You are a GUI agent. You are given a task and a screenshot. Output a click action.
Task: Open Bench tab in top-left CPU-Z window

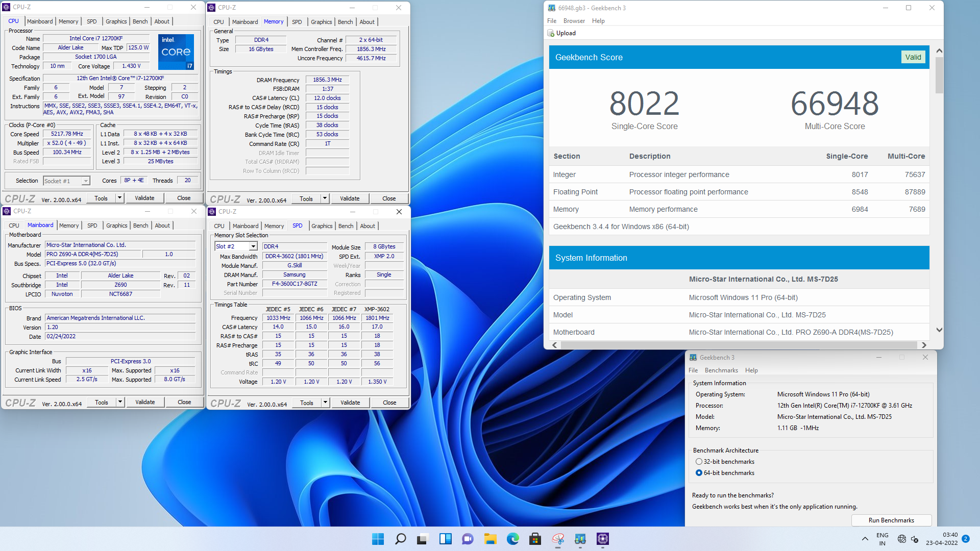pyautogui.click(x=140, y=21)
